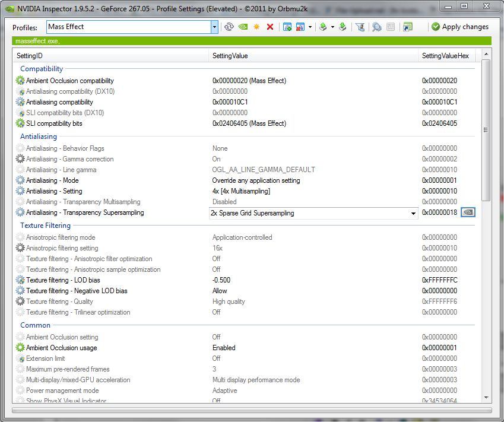Viewport: 504px width, 422px height.
Task: Click masseffect.exe in the green bar
Action: pos(37,41)
